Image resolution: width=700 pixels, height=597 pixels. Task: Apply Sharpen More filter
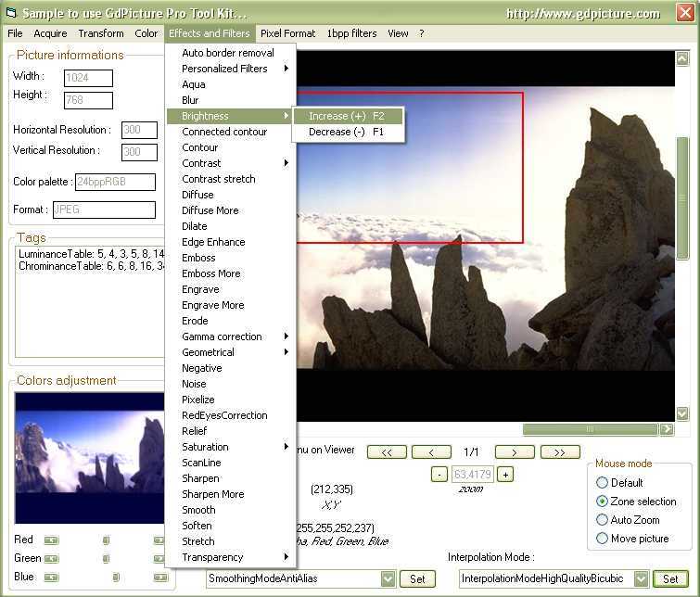click(231, 494)
